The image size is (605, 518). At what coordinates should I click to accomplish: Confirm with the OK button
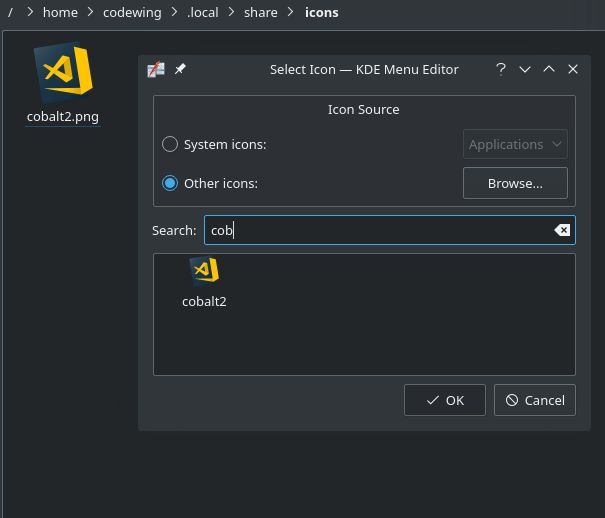(444, 400)
